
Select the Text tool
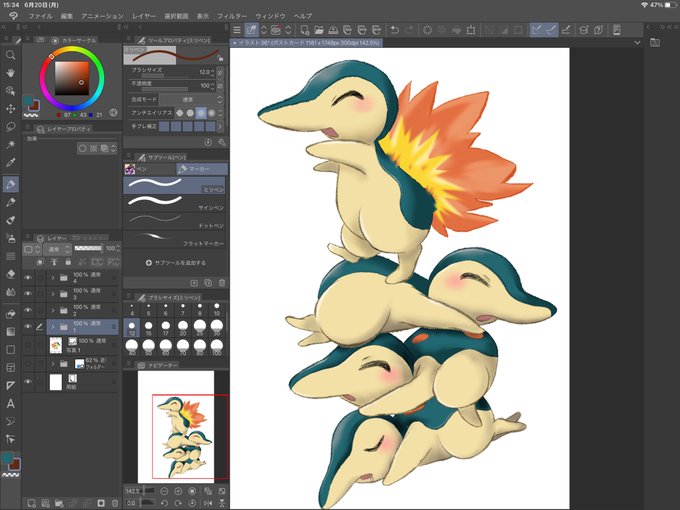point(10,403)
